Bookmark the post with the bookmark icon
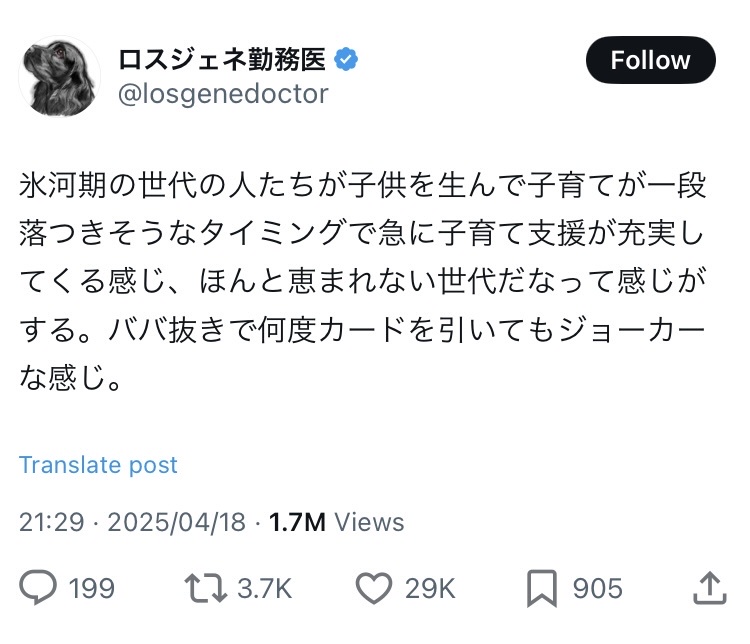This screenshot has width=750, height=644. [543, 588]
